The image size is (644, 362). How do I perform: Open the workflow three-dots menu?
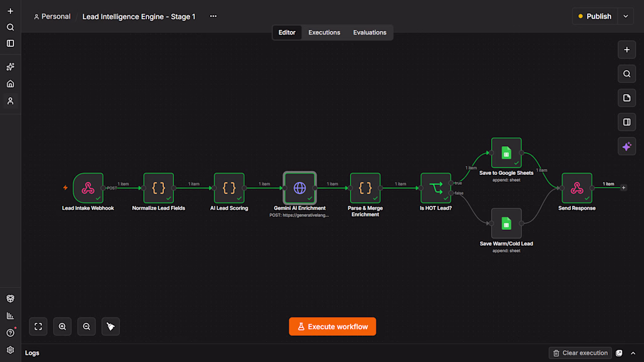pos(213,16)
